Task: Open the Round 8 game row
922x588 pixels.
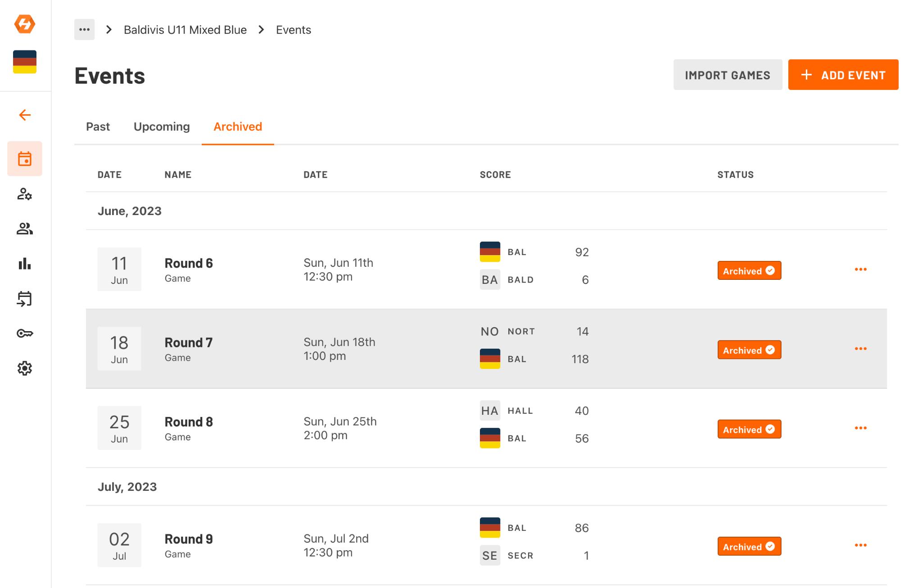Action: click(189, 422)
